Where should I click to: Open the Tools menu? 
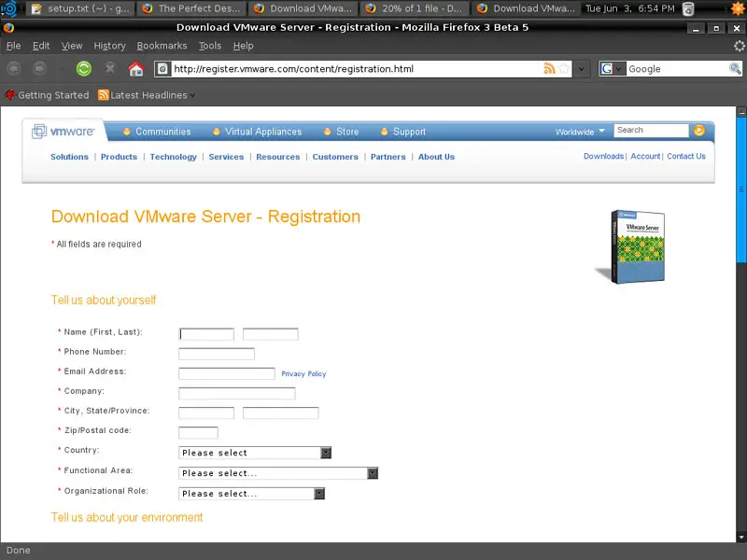coord(210,46)
